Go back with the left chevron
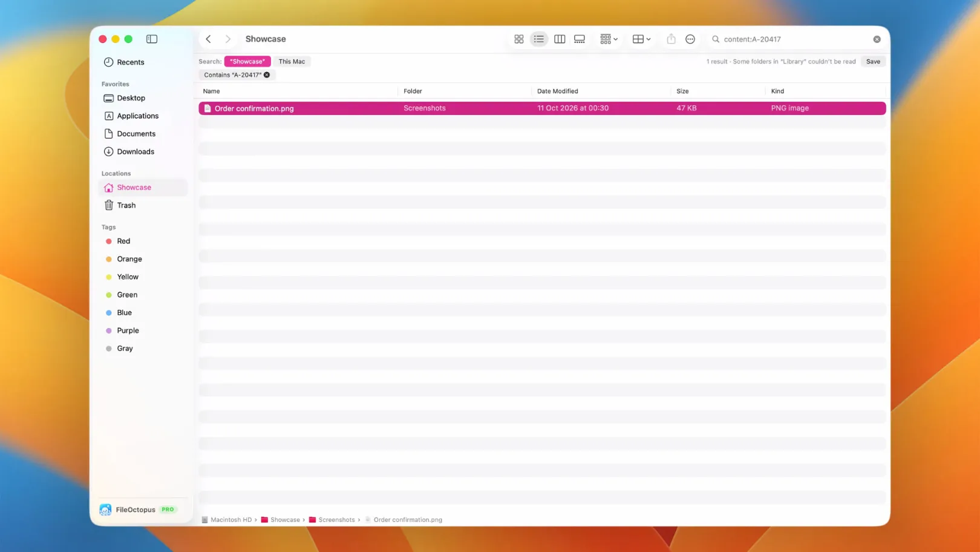Screen dimensions: 980x552 click(x=208, y=39)
